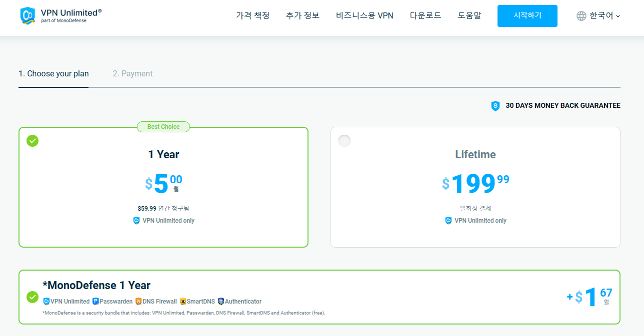The image size is (644, 336).
Task: Click the Authenticator icon in bundle
Action: [x=221, y=302]
